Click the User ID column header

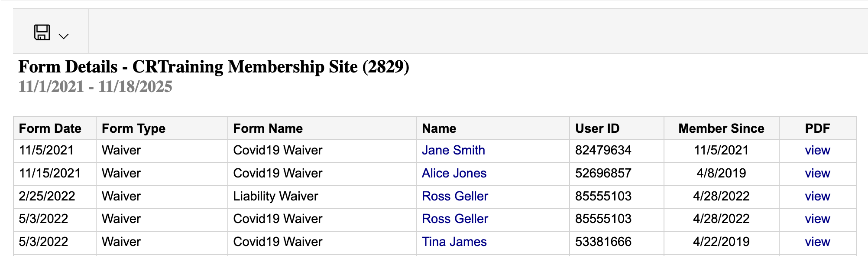click(x=597, y=128)
